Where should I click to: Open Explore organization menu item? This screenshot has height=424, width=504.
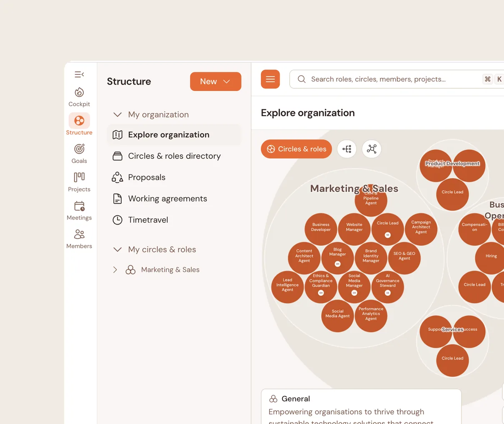(x=174, y=135)
